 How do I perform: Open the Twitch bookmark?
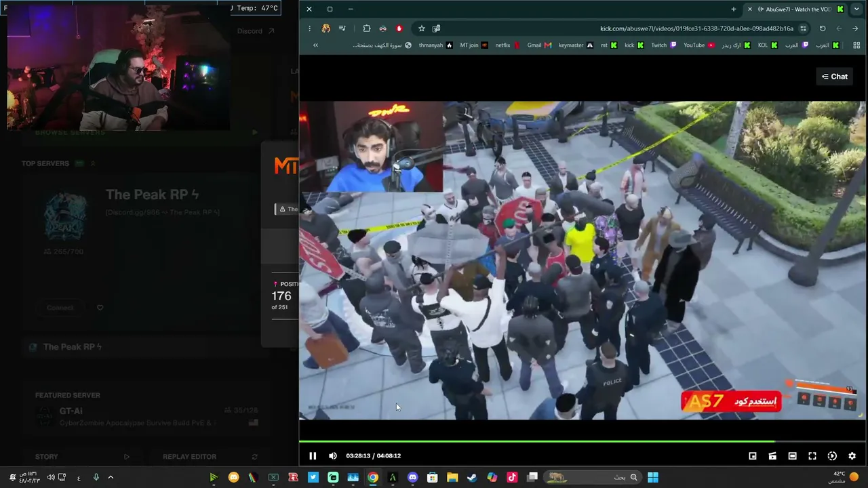point(664,45)
